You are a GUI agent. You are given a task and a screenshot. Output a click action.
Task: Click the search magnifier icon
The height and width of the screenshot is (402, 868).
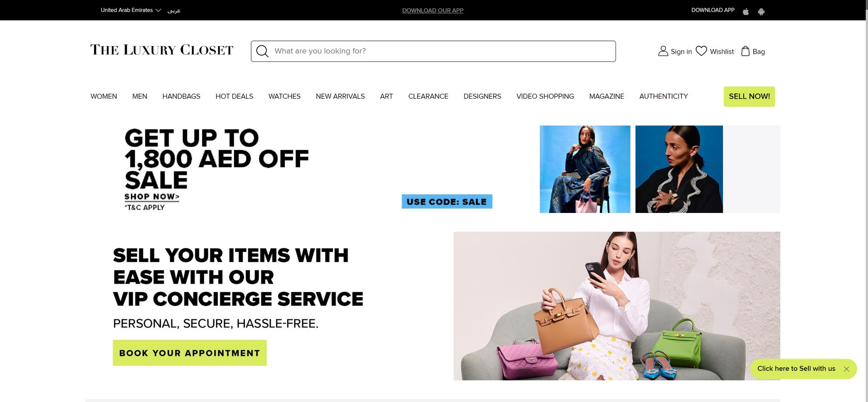262,51
